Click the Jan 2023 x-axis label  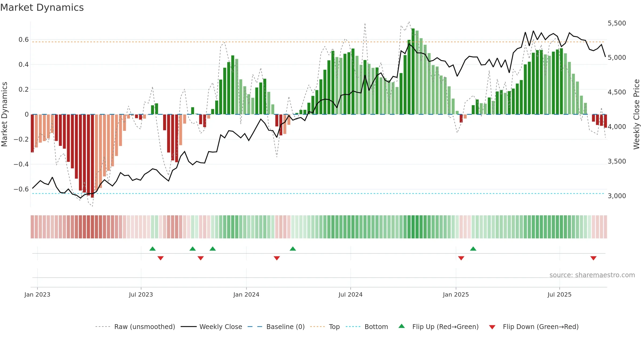click(x=37, y=294)
